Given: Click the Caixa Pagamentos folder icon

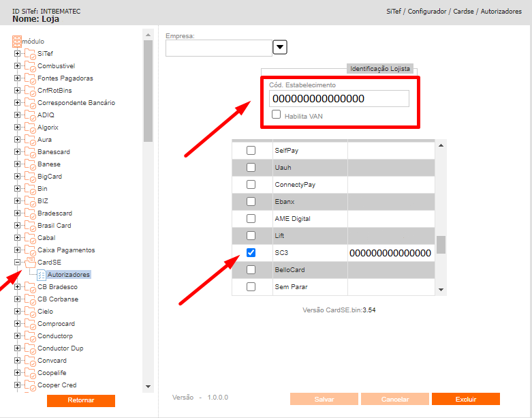Looking at the screenshot, I should (x=30, y=250).
